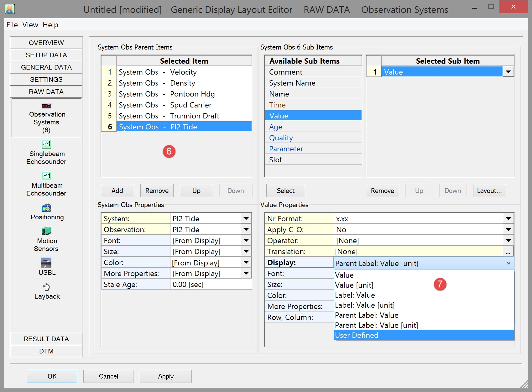Switch to the RESULT DATA section
532x392 pixels.
46,339
